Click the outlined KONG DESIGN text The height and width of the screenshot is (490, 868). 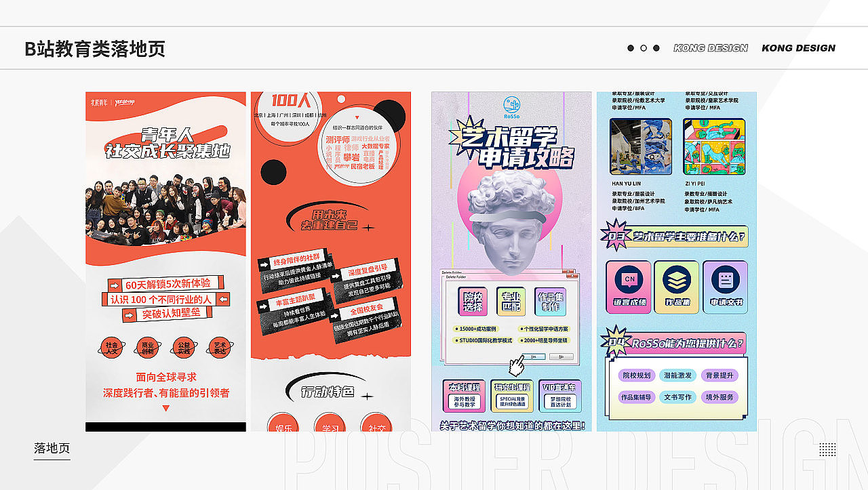[711, 48]
